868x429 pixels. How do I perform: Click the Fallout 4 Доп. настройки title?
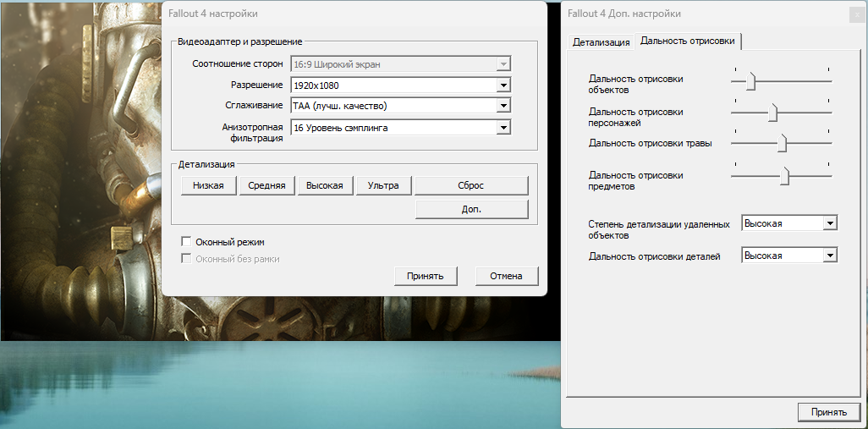(624, 14)
